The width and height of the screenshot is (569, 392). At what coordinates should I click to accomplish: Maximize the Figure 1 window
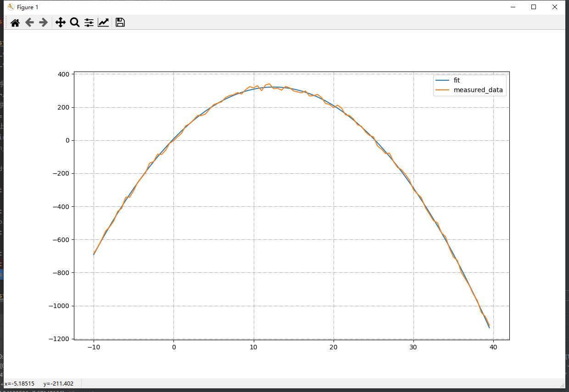534,7
